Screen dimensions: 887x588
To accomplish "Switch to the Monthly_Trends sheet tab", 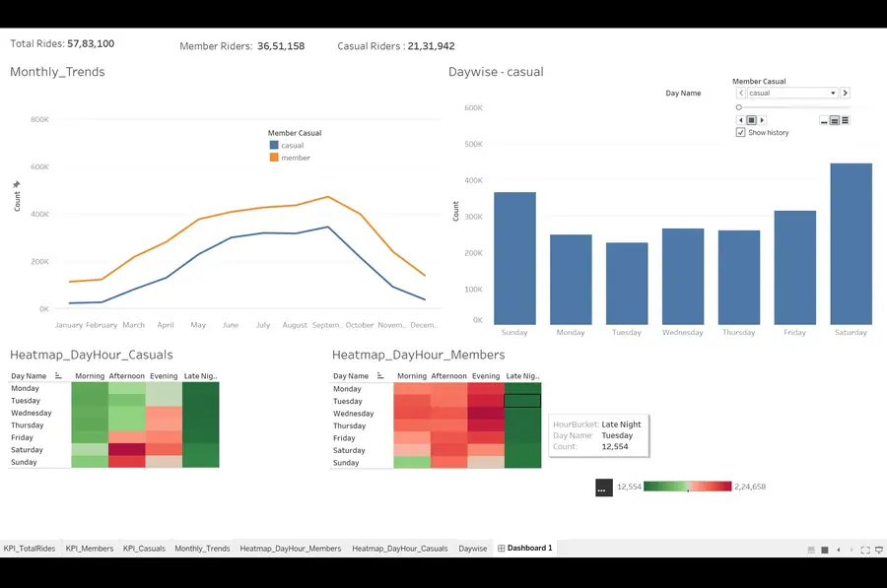I will click(x=202, y=549).
